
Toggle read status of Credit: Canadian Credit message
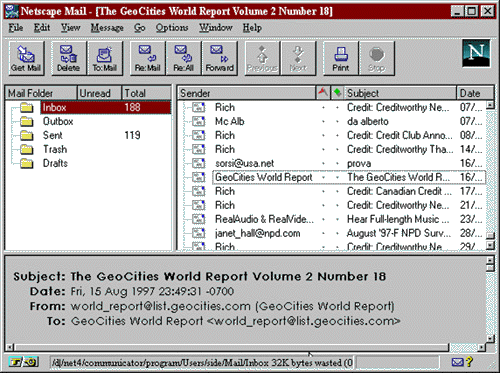coord(337,192)
